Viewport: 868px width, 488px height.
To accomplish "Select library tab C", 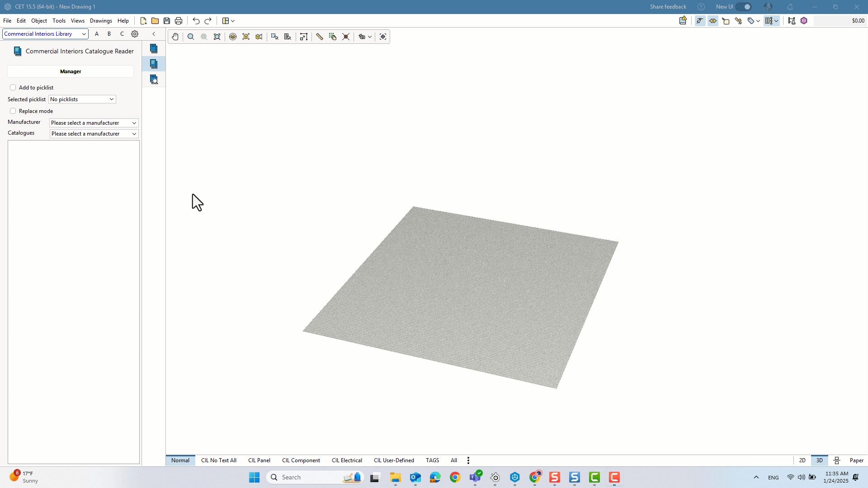I will tap(122, 34).
